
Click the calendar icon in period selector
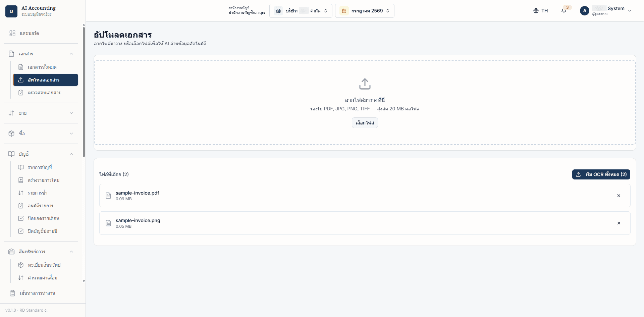(x=344, y=11)
